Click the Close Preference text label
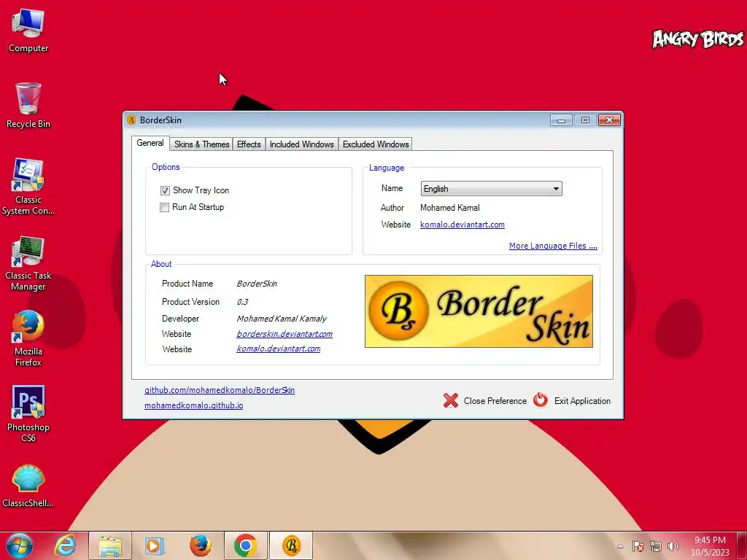Screen dimensions: 747x560 click(495, 401)
